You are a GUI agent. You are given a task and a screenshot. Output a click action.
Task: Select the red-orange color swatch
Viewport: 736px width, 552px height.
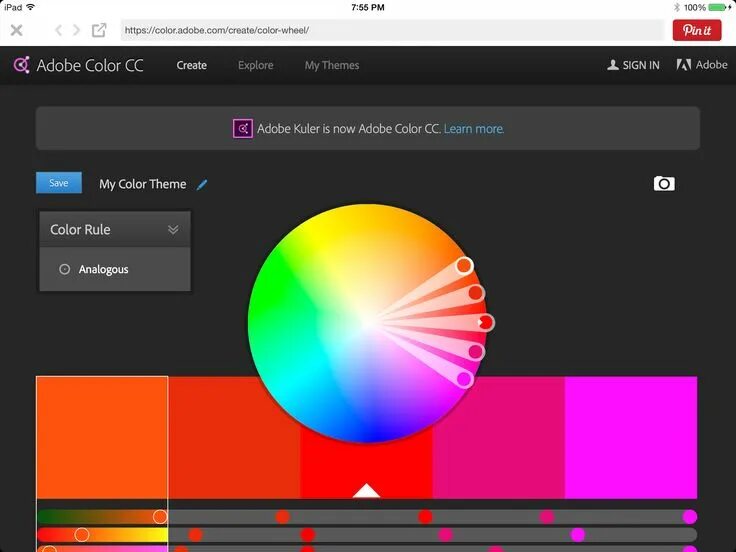[234, 437]
